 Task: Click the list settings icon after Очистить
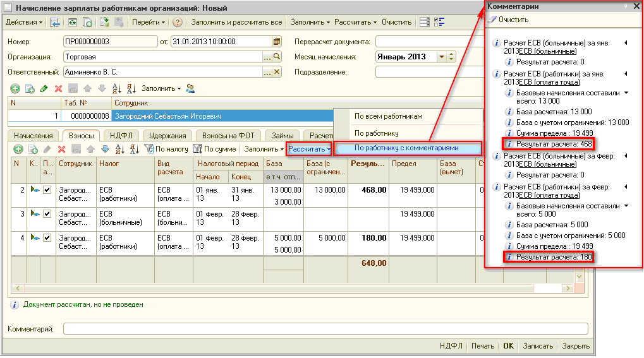tap(425, 22)
